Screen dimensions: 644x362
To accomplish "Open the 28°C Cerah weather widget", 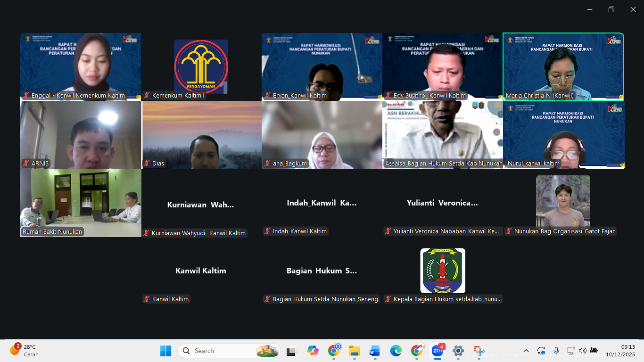I will [25, 351].
